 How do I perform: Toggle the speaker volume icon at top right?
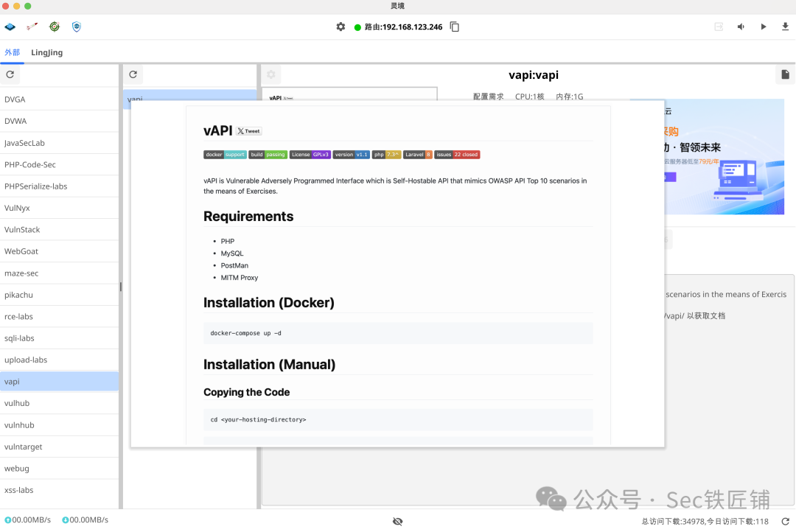click(740, 27)
